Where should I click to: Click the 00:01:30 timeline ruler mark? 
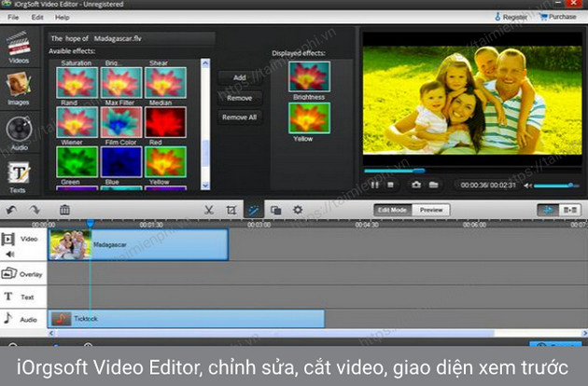click(x=151, y=225)
